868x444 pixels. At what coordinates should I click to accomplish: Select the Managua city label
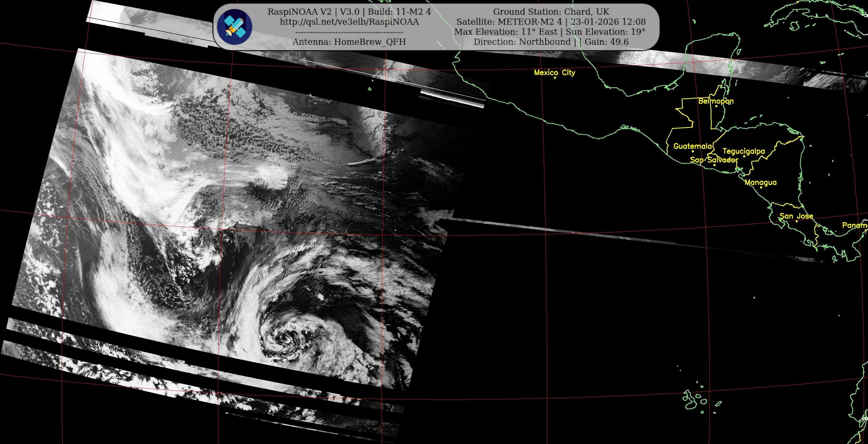pos(760,182)
